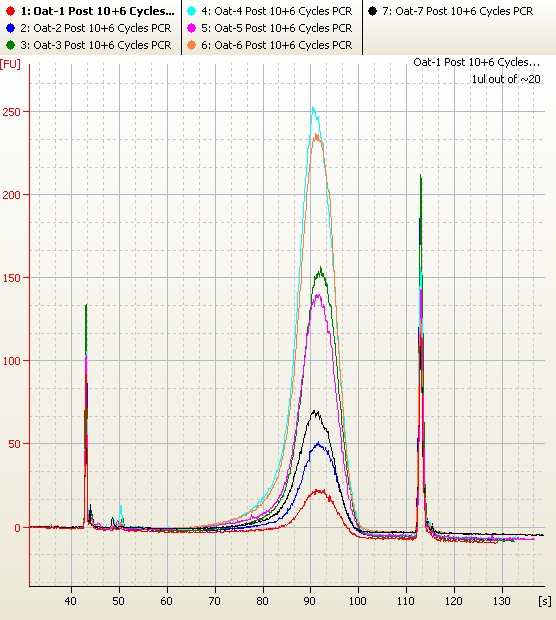This screenshot has width=556, height=620.
Task: Select the Oat-5 Post 10+6 Cycles PCR label
Action: pyautogui.click(x=277, y=28)
